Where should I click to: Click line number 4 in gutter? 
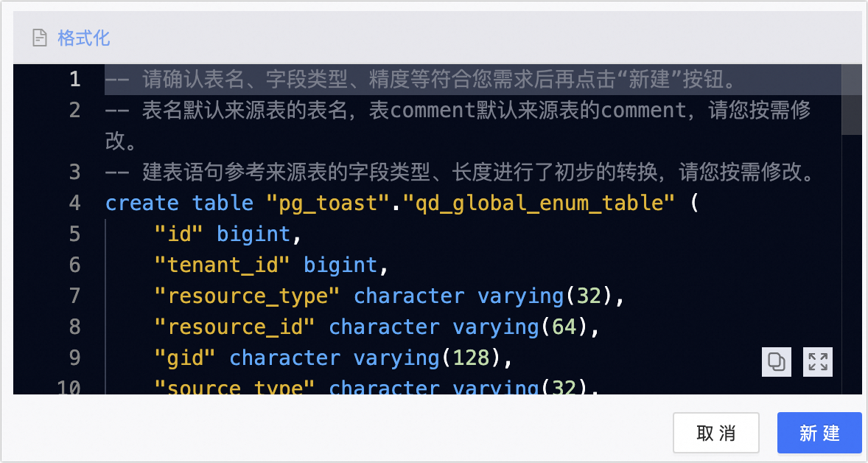click(74, 203)
